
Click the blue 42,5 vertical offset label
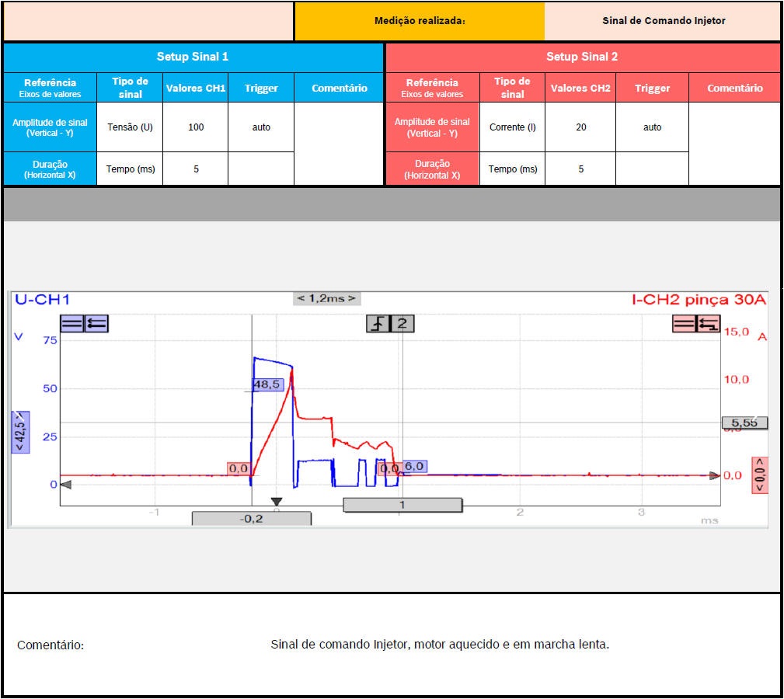(21, 432)
